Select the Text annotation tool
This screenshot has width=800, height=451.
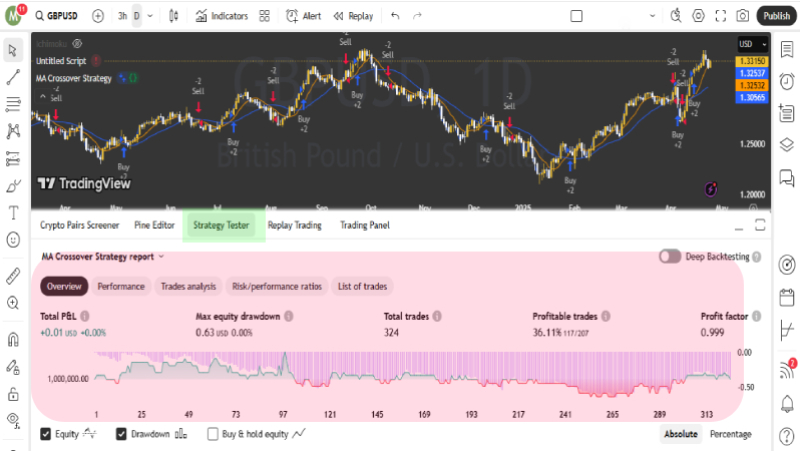pyautogui.click(x=13, y=213)
